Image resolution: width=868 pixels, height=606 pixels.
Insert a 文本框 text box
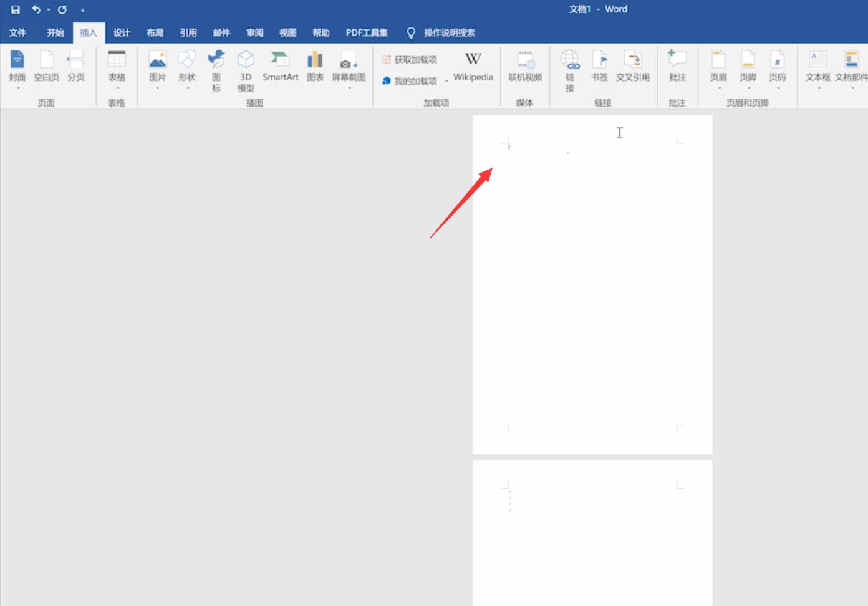(817, 69)
